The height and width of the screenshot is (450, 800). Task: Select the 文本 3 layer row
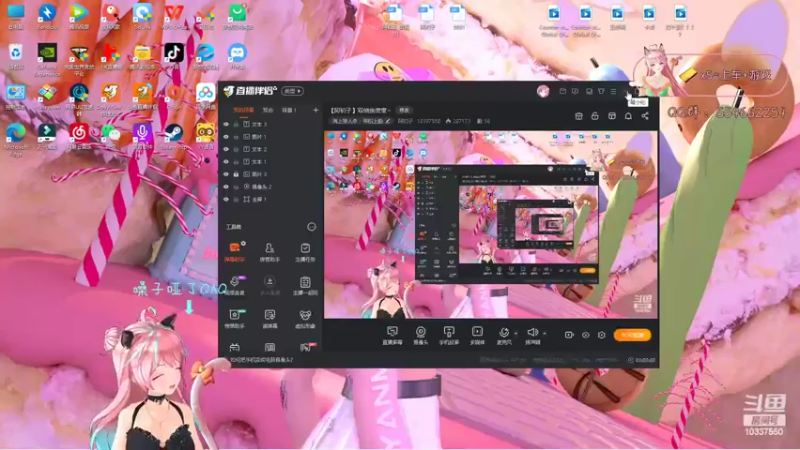click(270, 124)
